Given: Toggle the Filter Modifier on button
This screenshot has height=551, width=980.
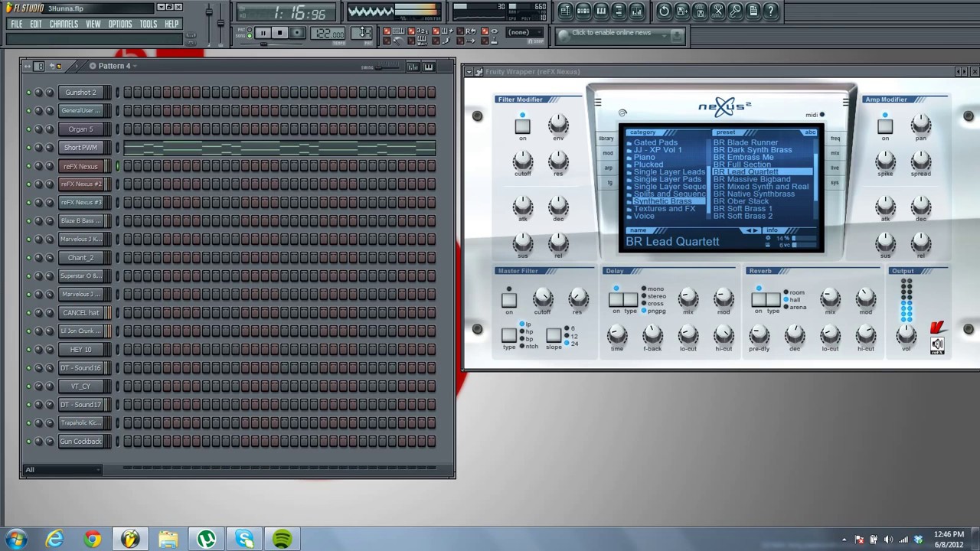Looking at the screenshot, I should point(522,126).
